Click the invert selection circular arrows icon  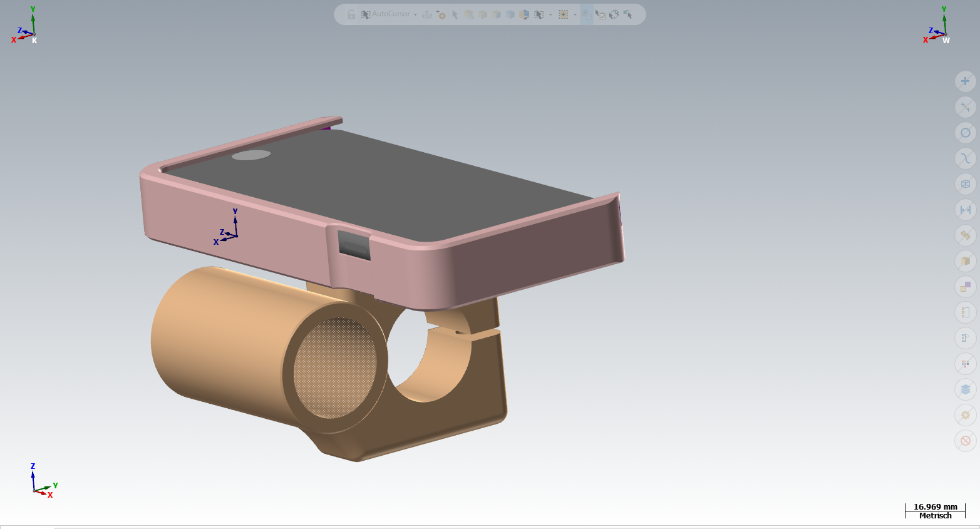coord(614,14)
